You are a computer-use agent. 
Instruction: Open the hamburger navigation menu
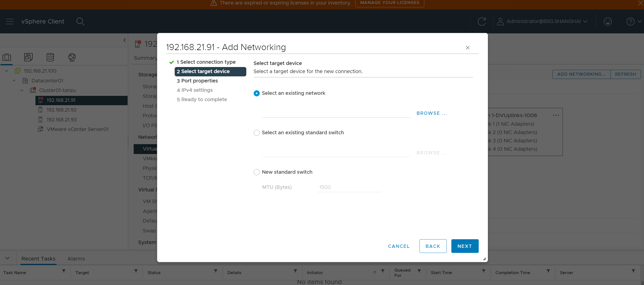10,21
